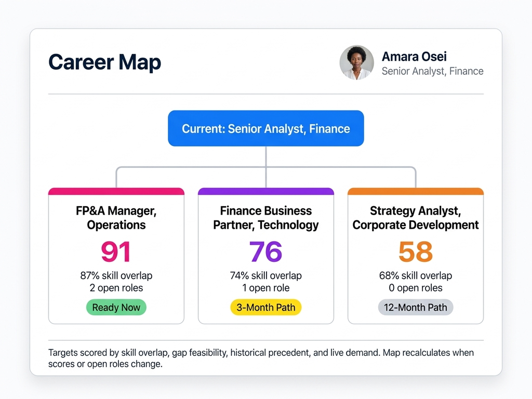Click the Career Map heading
The width and height of the screenshot is (532, 399).
click(x=104, y=62)
